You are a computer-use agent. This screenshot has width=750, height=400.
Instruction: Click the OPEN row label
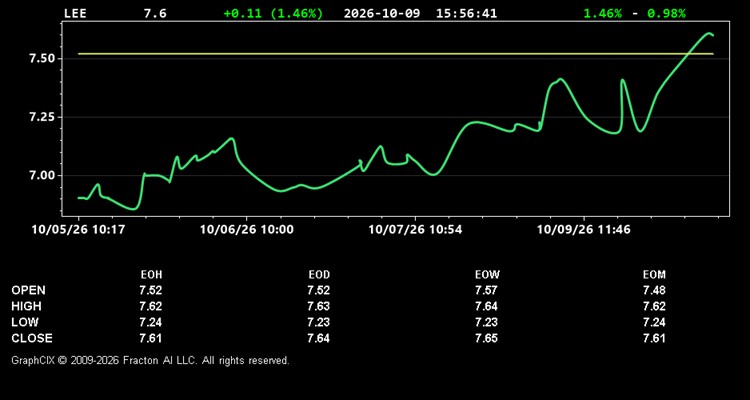29,290
